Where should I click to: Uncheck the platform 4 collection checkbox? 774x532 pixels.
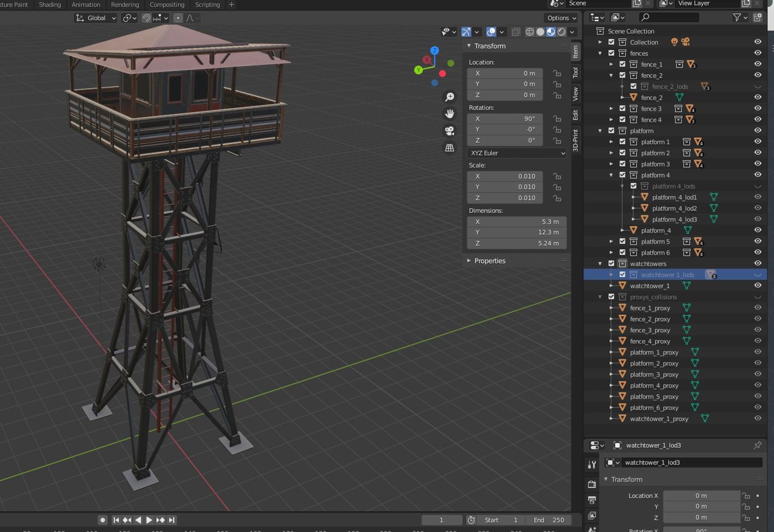click(x=622, y=175)
